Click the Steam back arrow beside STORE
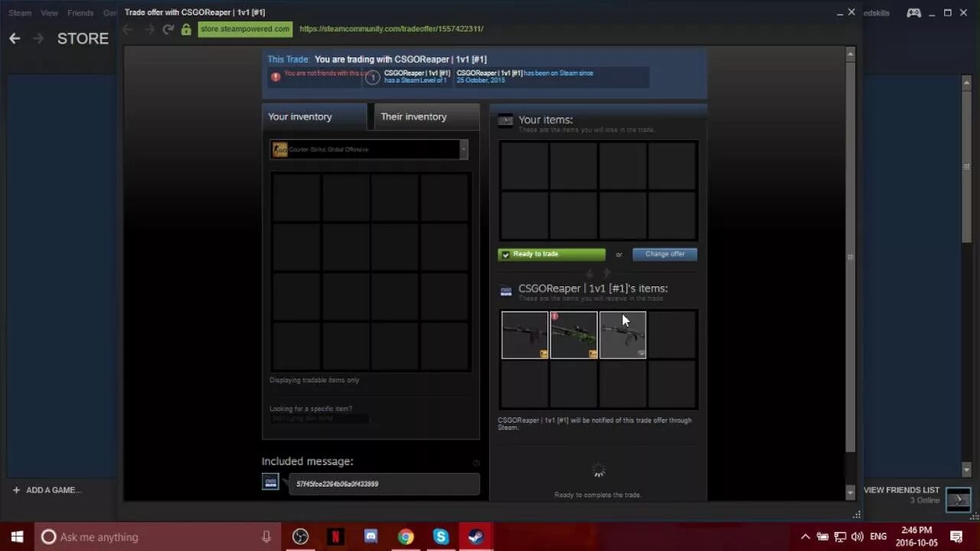Screen dimensions: 980x551 coord(15,38)
